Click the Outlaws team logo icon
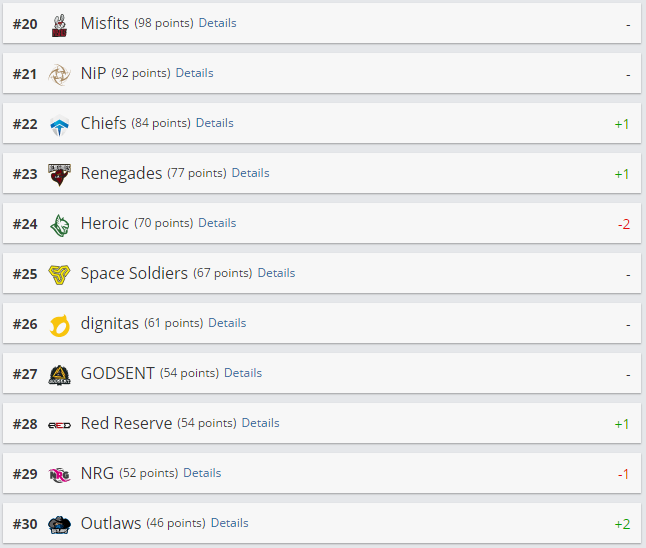This screenshot has height=548, width=646. (x=59, y=524)
